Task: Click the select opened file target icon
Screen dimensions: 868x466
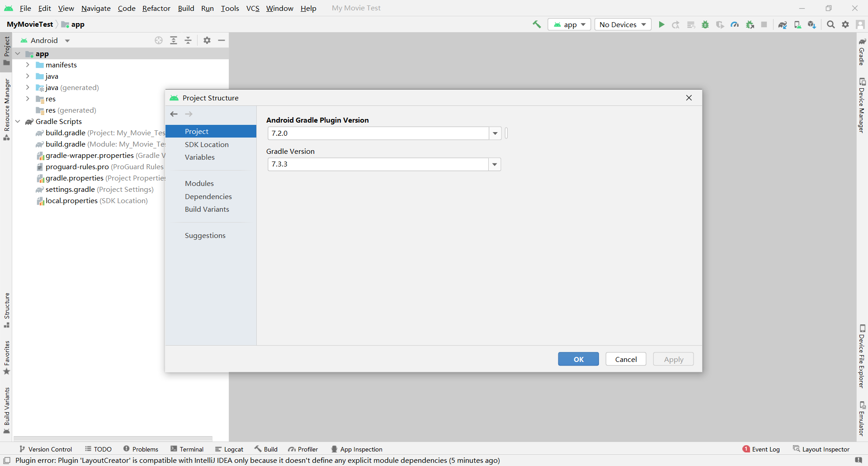Action: [x=159, y=40]
